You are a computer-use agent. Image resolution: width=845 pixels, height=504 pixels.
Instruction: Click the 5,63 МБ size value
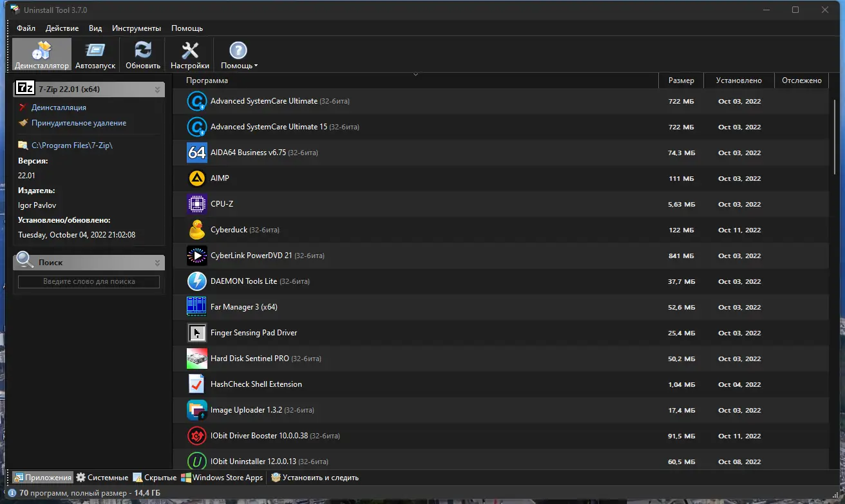681,204
